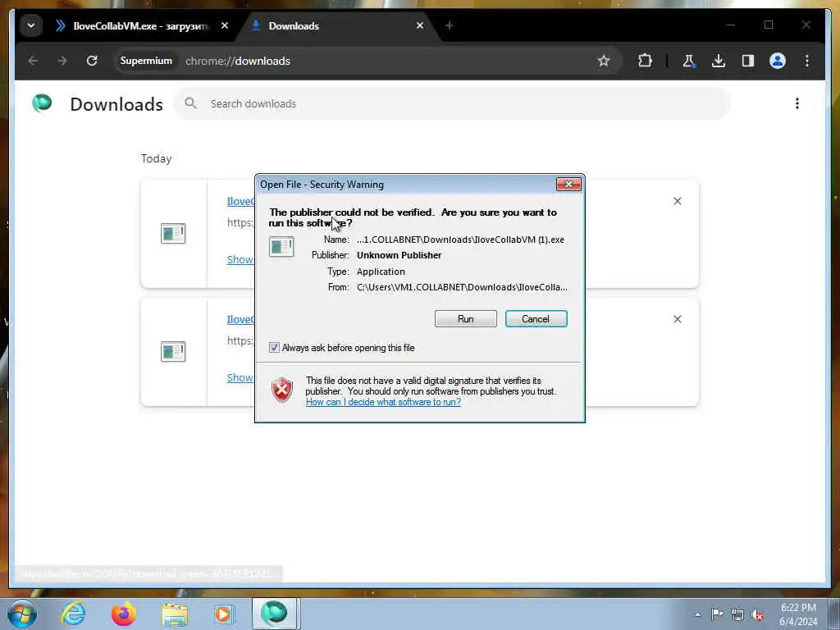The image size is (840, 630).
Task: Click the 'Today' date heading
Action: click(157, 158)
